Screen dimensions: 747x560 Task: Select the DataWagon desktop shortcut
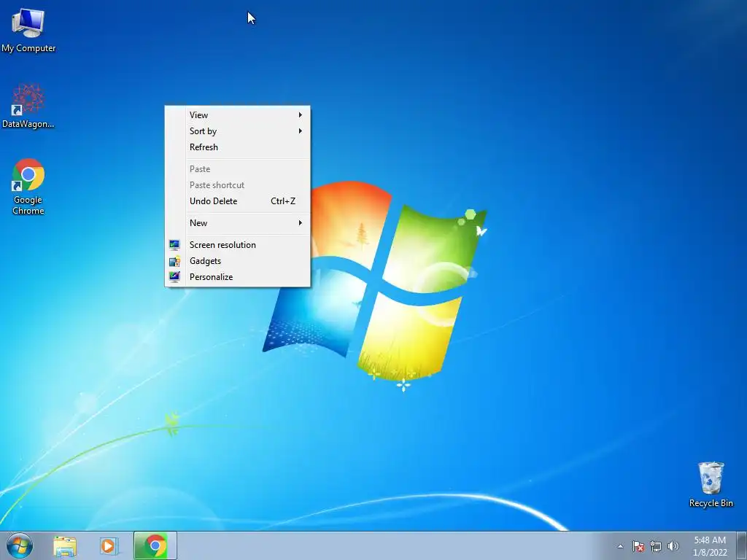coord(28,106)
